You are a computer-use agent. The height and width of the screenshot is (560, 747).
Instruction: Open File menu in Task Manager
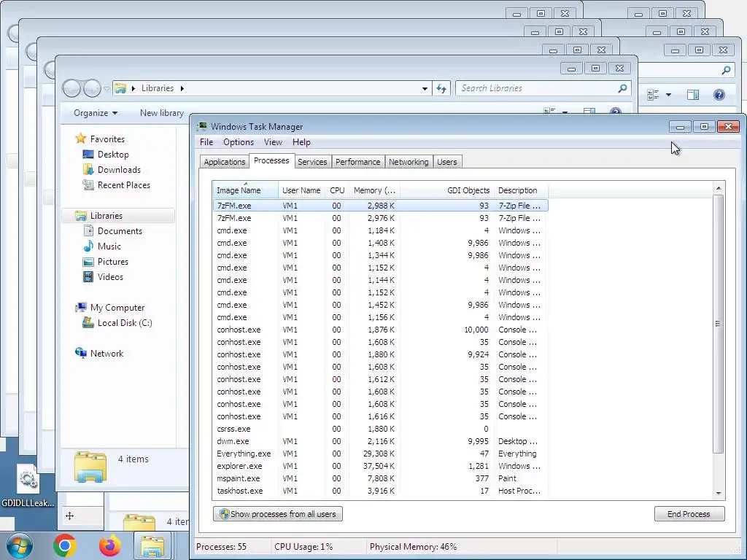click(206, 142)
